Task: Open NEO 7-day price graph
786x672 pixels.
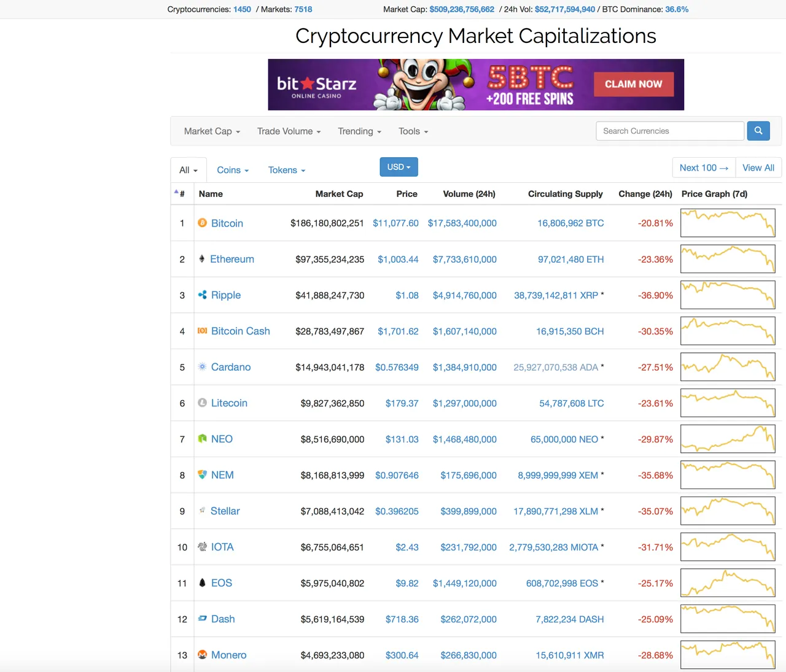Action: (x=728, y=439)
